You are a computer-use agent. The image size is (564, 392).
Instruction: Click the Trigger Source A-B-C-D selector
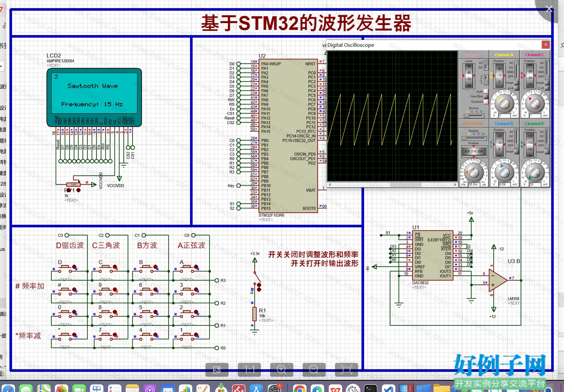[x=473, y=115]
